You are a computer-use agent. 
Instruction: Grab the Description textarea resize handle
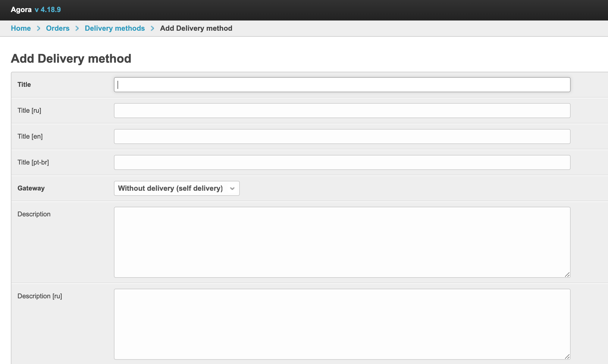tap(567, 275)
